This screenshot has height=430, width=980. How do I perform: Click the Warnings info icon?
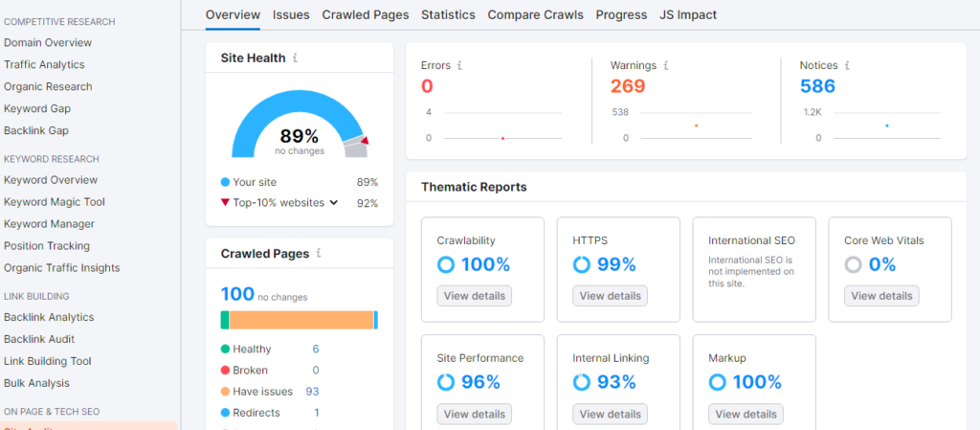pos(666,65)
